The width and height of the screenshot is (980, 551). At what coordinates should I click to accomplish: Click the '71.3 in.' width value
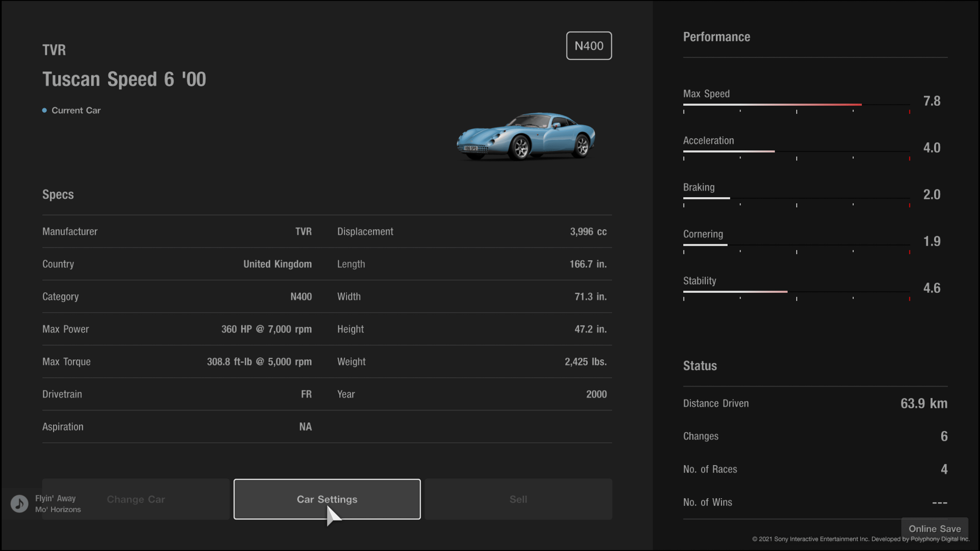[x=591, y=297]
